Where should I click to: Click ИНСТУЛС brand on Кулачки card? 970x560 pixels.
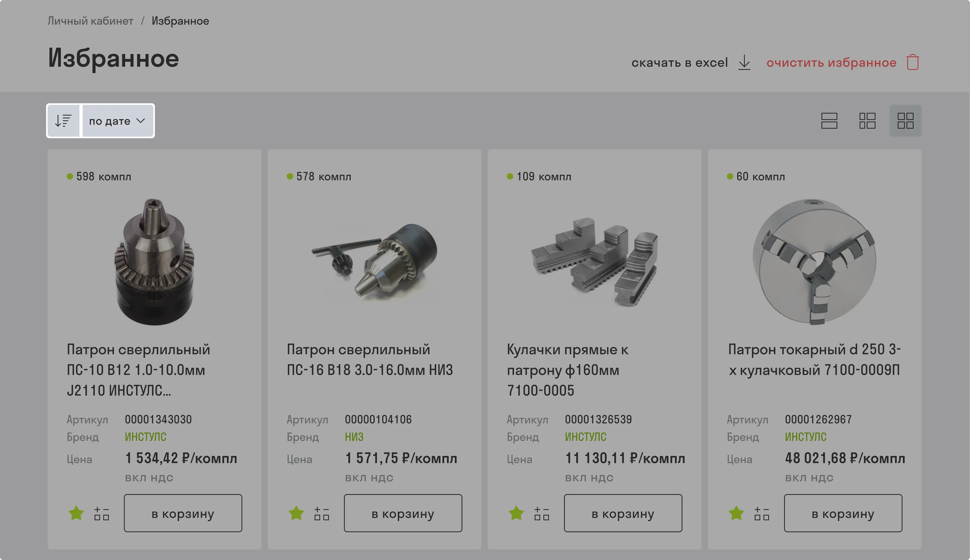click(585, 437)
